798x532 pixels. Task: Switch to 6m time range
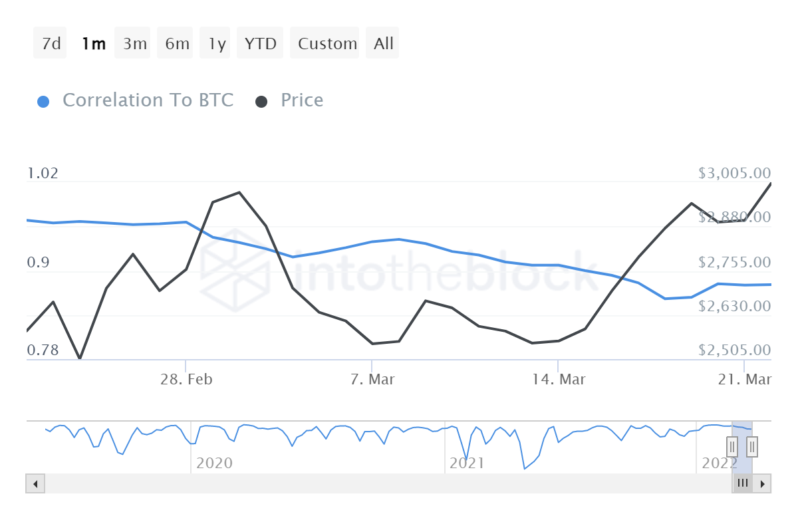pyautogui.click(x=177, y=43)
